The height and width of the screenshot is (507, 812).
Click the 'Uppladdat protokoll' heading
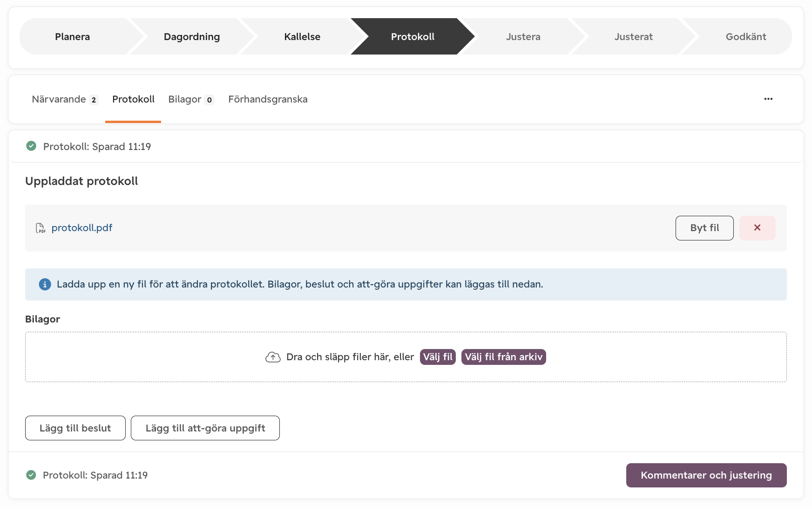81,181
